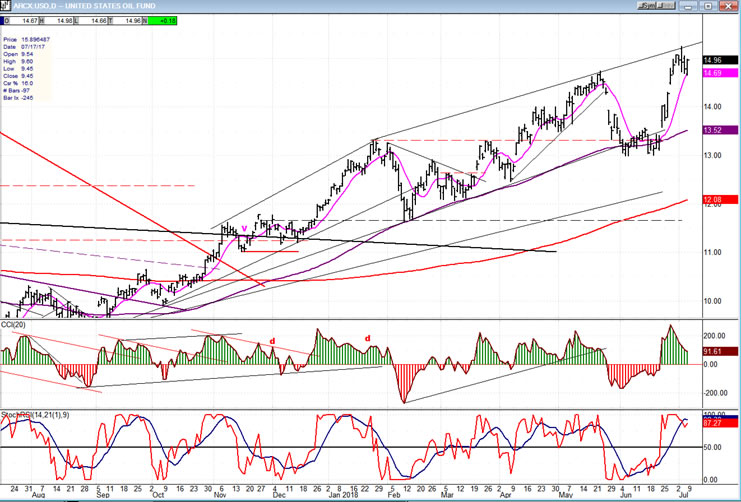Click the chart window icon in title bar
The height and width of the screenshot is (502, 741).
[x=6, y=5]
